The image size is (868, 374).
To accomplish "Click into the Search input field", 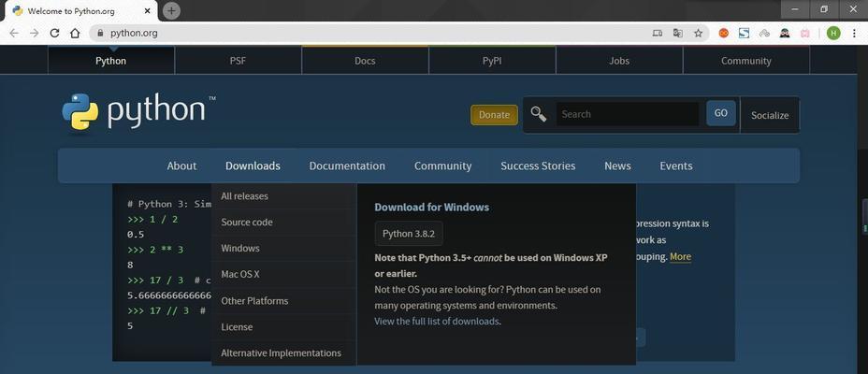I will pos(628,114).
